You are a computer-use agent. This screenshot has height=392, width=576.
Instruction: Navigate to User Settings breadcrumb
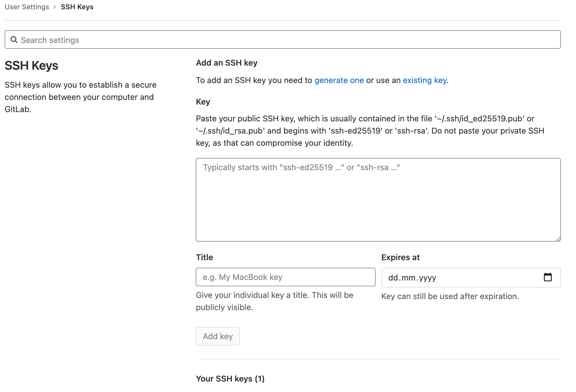click(26, 7)
